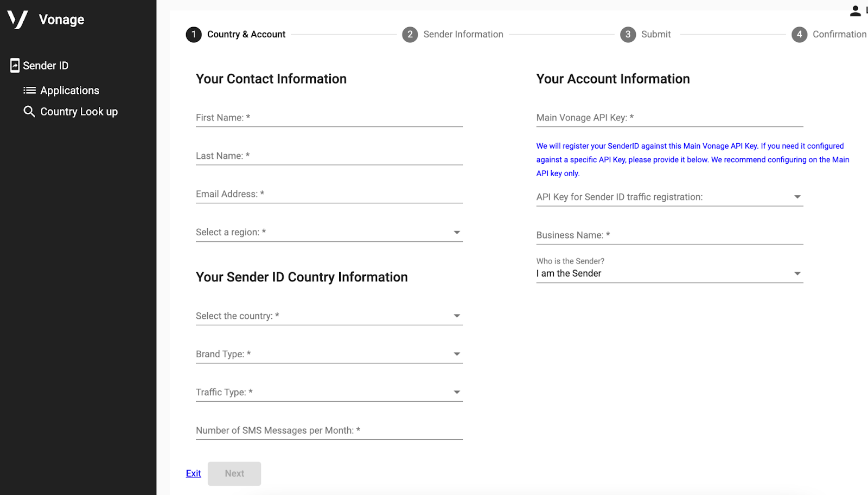The width and height of the screenshot is (868, 495).
Task: Select the Country & Account step label
Action: click(246, 34)
